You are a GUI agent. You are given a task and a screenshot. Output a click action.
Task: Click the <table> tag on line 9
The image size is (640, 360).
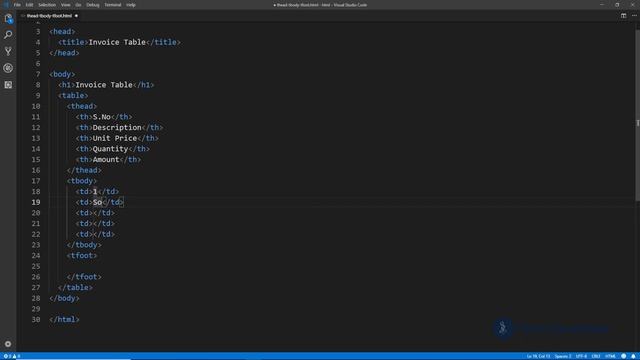[x=73, y=96]
